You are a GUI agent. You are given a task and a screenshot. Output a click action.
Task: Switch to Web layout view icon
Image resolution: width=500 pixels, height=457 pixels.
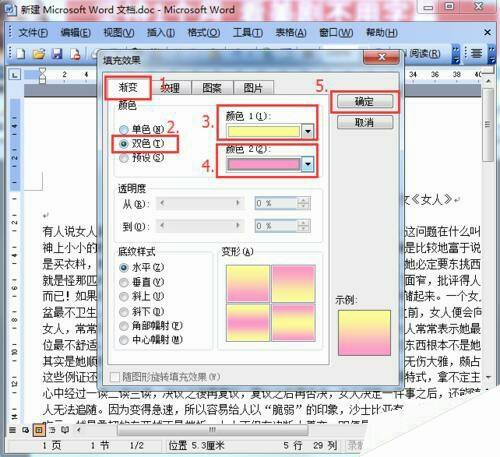[x=26, y=430]
